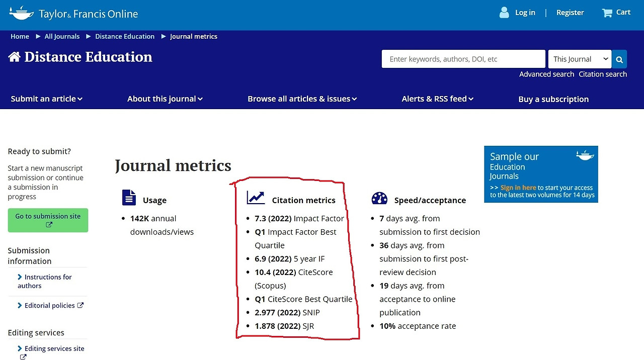Click Log in link
Viewport: 644px width, 360px height.
click(x=525, y=13)
